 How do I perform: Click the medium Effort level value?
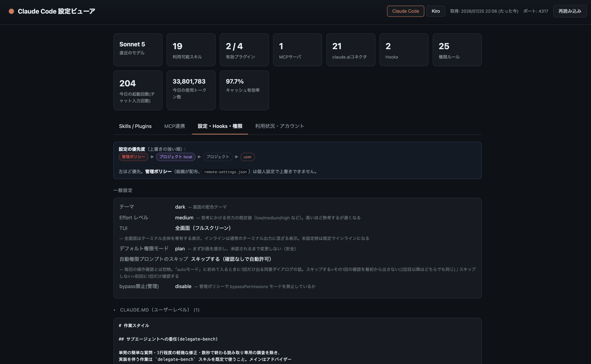pos(184,218)
